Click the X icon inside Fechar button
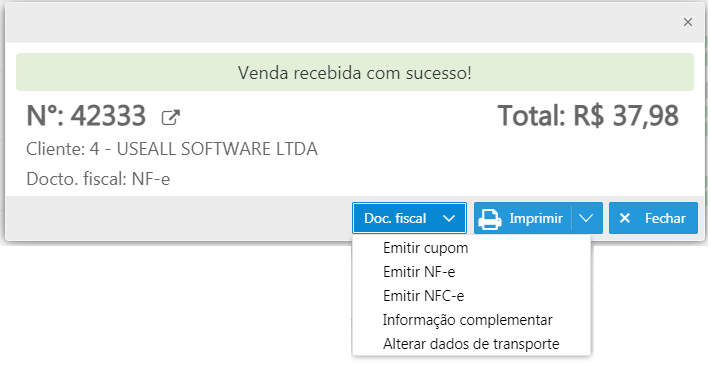This screenshot has width=711, height=366. (x=624, y=218)
